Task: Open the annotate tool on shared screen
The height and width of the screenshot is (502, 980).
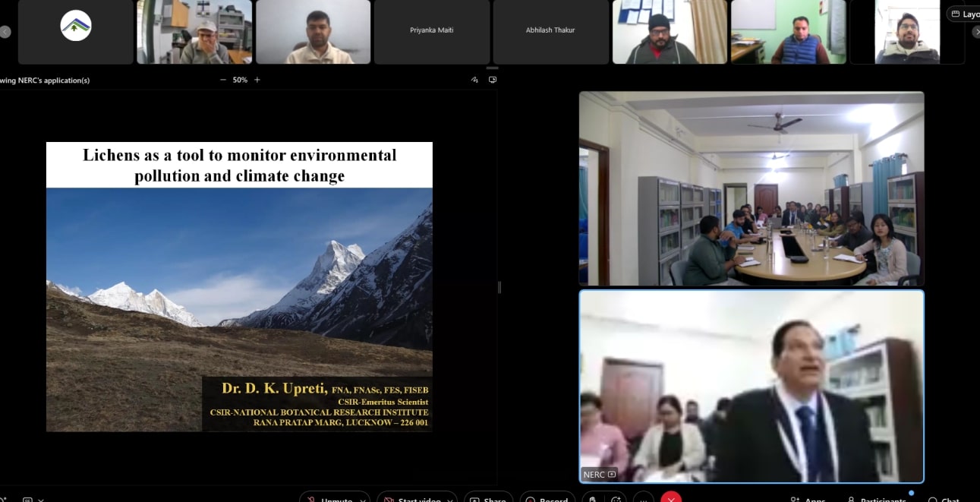Action: coord(474,80)
